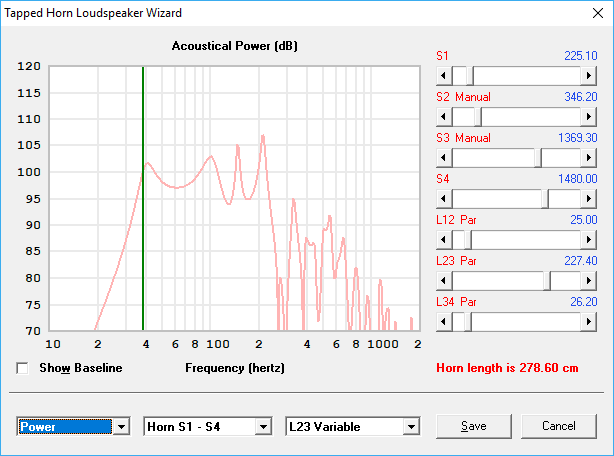
Task: Click the S4 slider right arrow
Action: 589,199
